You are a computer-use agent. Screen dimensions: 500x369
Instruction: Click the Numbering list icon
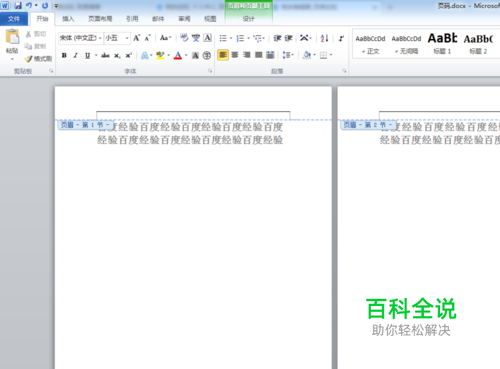(x=240, y=38)
